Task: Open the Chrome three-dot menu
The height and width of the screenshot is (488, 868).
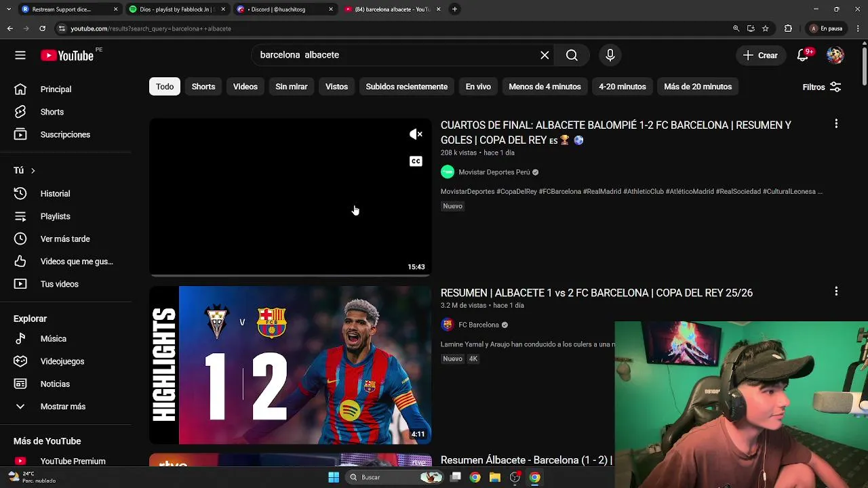Action: 859,28
